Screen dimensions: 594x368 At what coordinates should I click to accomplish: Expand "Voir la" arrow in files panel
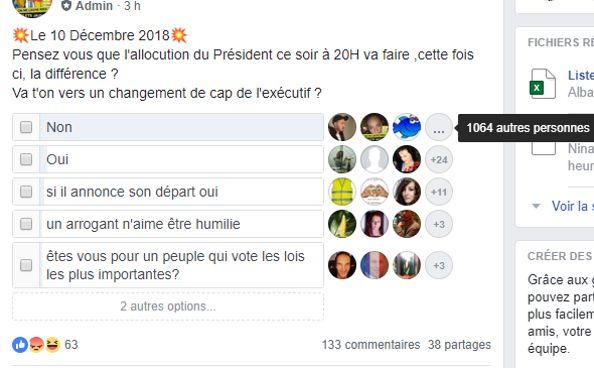click(536, 206)
